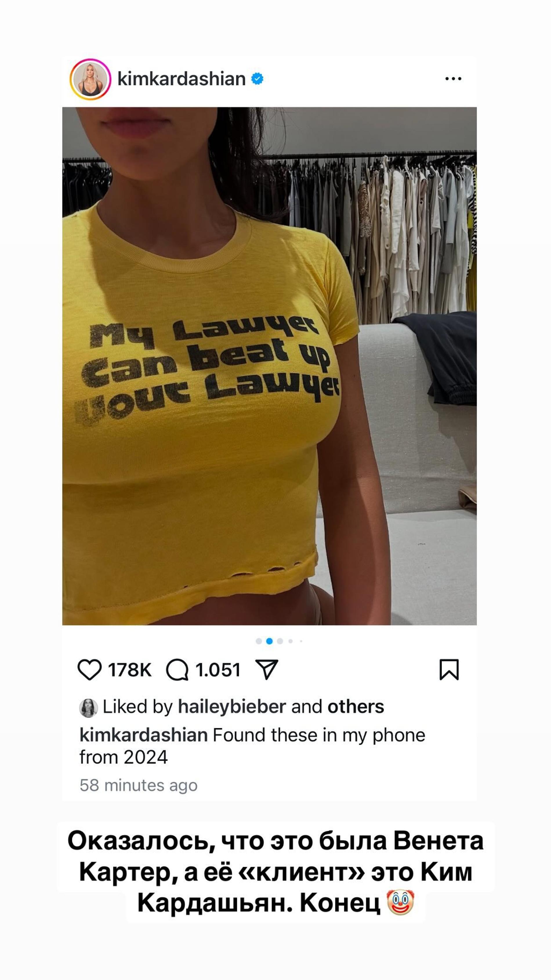
Task: Select active second carousel dot
Action: tap(269, 641)
